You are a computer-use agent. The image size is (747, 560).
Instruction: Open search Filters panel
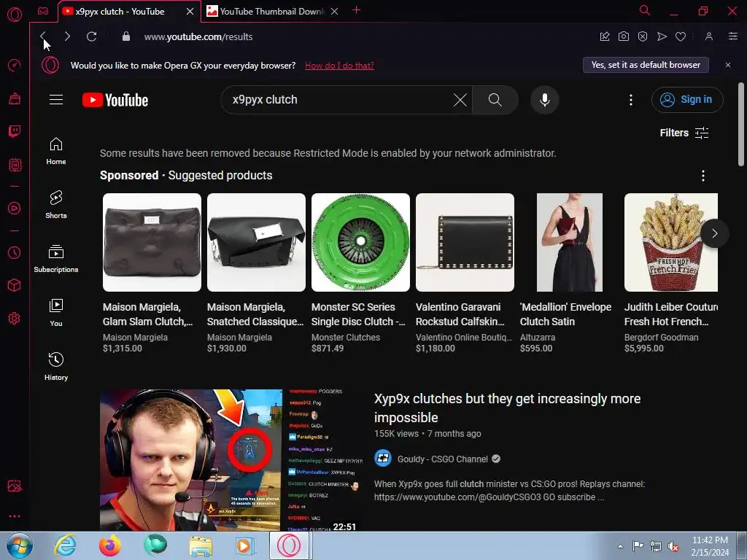pyautogui.click(x=684, y=133)
